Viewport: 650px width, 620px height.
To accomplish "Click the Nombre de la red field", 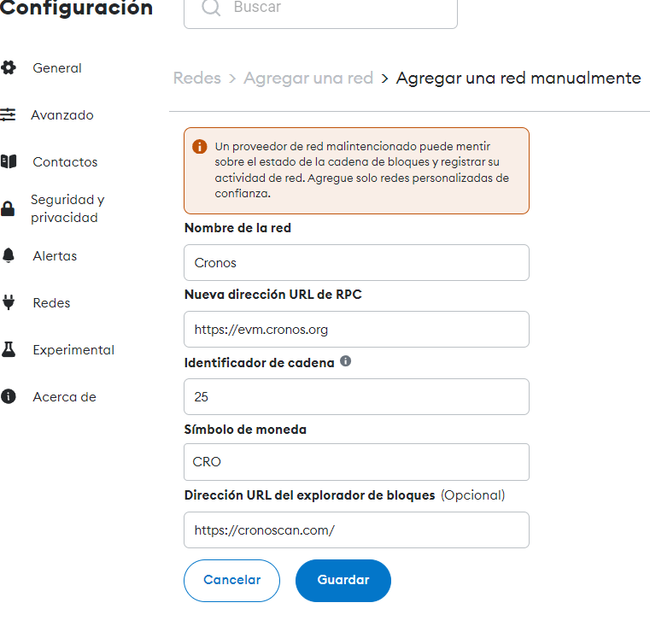I will [x=356, y=263].
